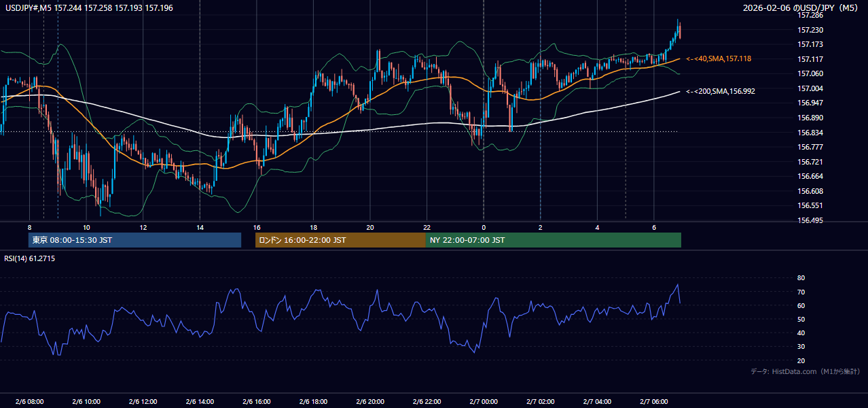Click the 2/6 08:00 time label
The image size is (868, 408).
[x=29, y=401]
